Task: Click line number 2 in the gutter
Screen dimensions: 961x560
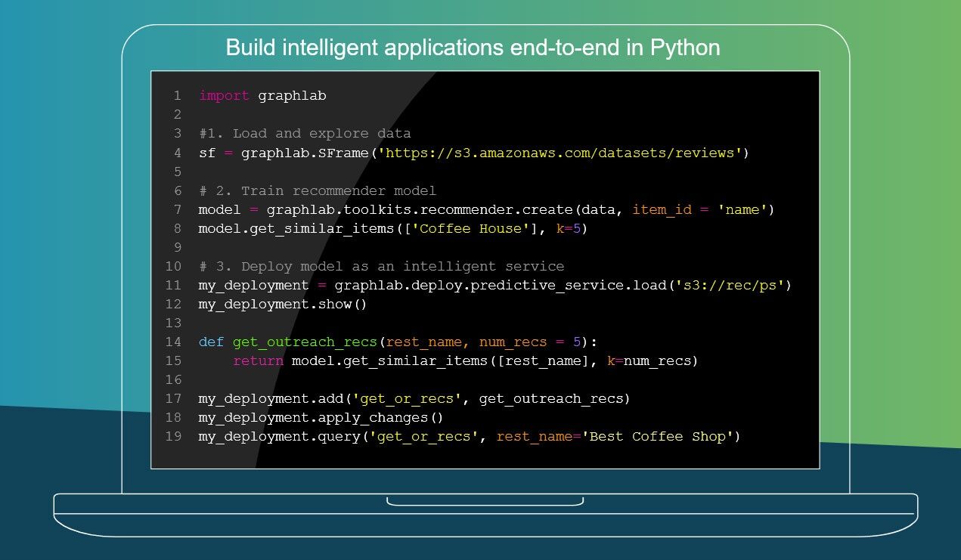Action: 178,115
